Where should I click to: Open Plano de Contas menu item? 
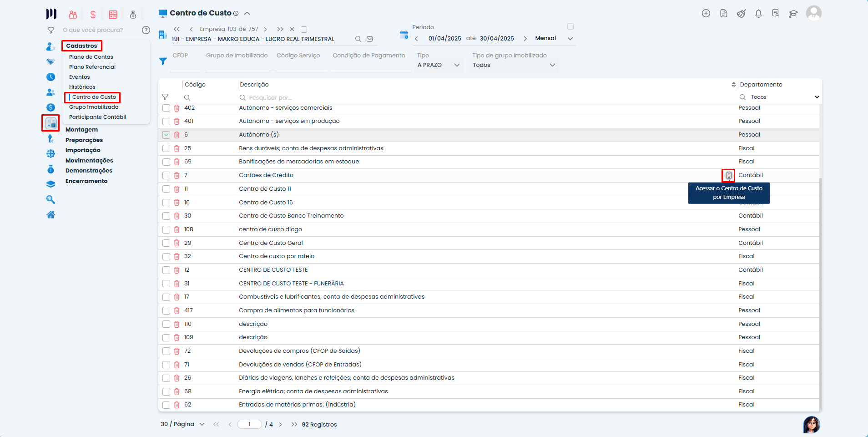coord(91,57)
